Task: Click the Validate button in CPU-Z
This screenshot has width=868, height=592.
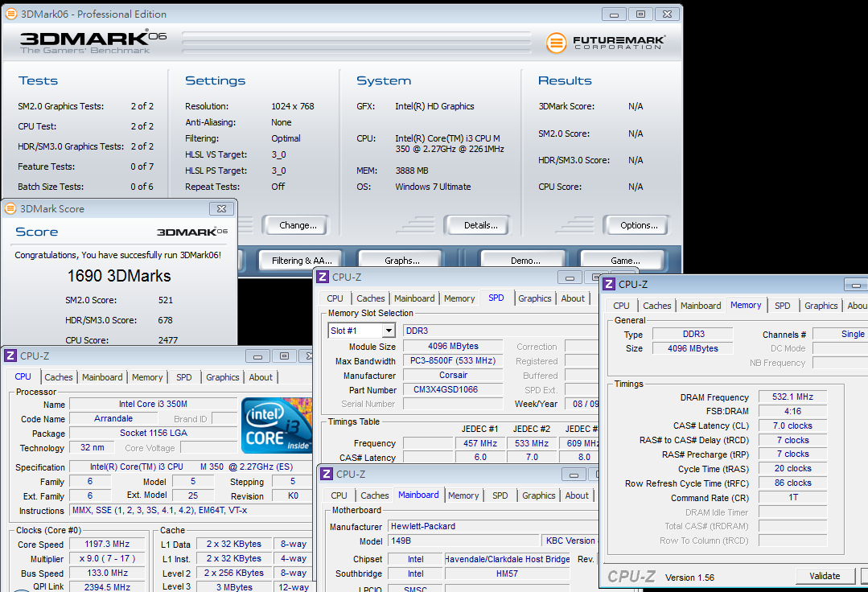Action: 825,576
